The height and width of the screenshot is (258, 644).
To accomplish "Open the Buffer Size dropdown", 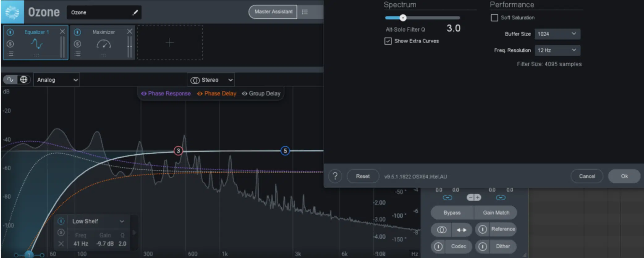I will click(x=557, y=34).
